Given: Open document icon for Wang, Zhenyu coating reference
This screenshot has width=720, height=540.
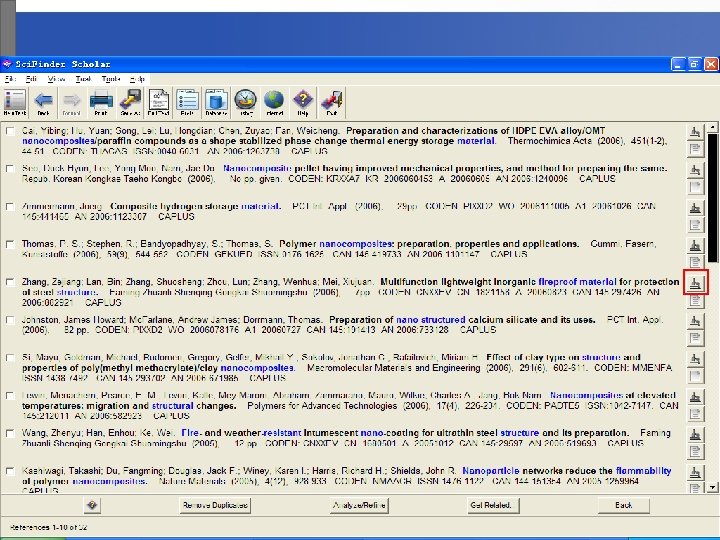Looking at the screenshot, I should coord(696,451).
